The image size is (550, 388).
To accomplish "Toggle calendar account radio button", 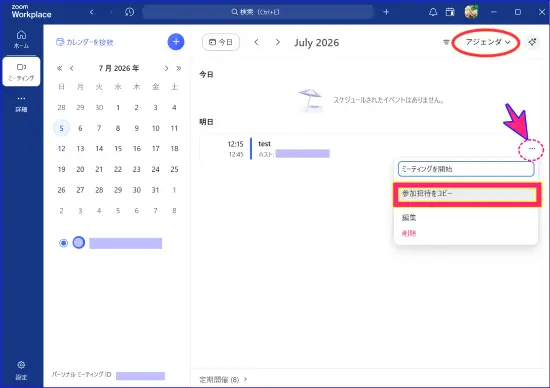I will point(63,243).
